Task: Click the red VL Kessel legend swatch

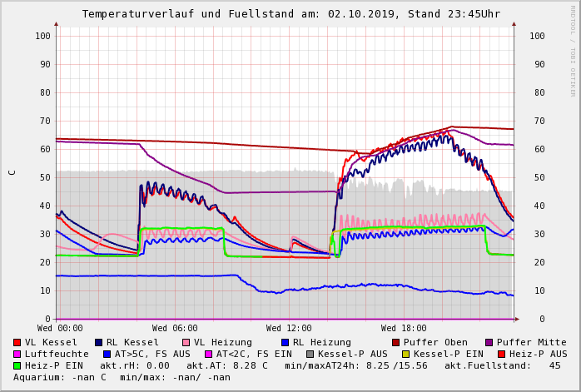Action: click(17, 343)
